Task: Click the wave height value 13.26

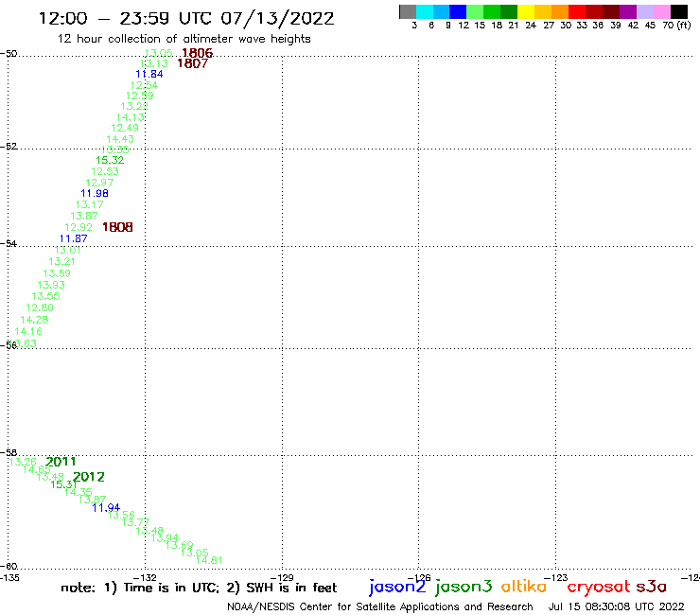Action: tap(23, 462)
